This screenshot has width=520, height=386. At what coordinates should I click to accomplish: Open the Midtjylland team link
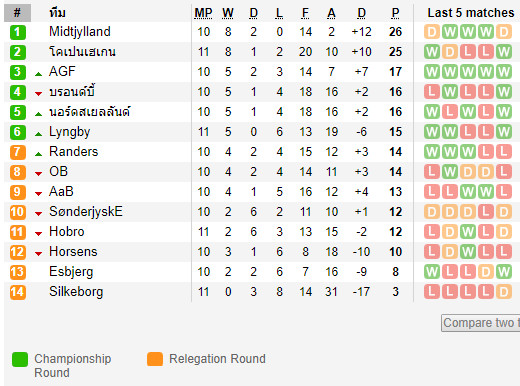click(x=80, y=32)
